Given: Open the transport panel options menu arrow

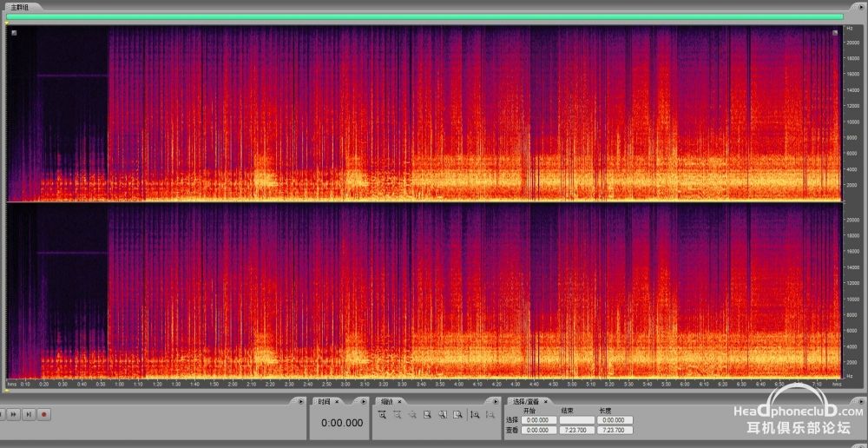Looking at the screenshot, I should click(301, 401).
